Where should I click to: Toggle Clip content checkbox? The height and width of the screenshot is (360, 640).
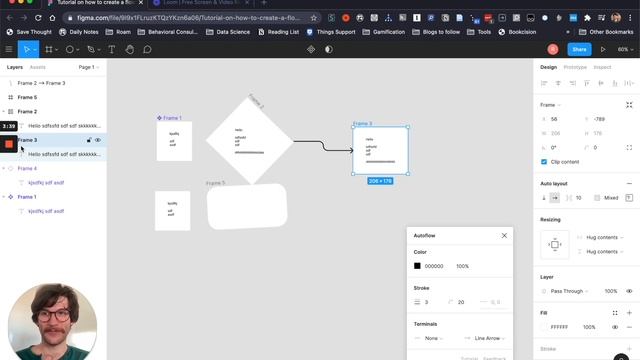(x=544, y=162)
